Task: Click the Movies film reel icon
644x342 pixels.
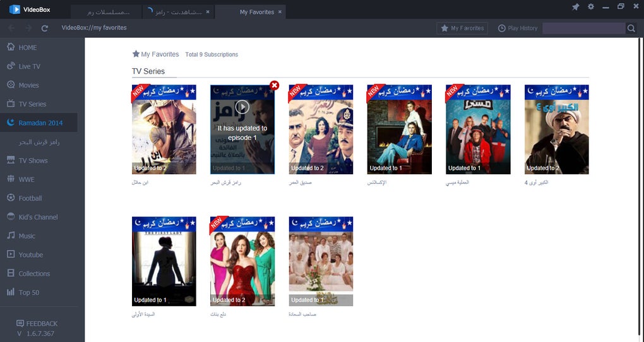Action: pos(11,85)
